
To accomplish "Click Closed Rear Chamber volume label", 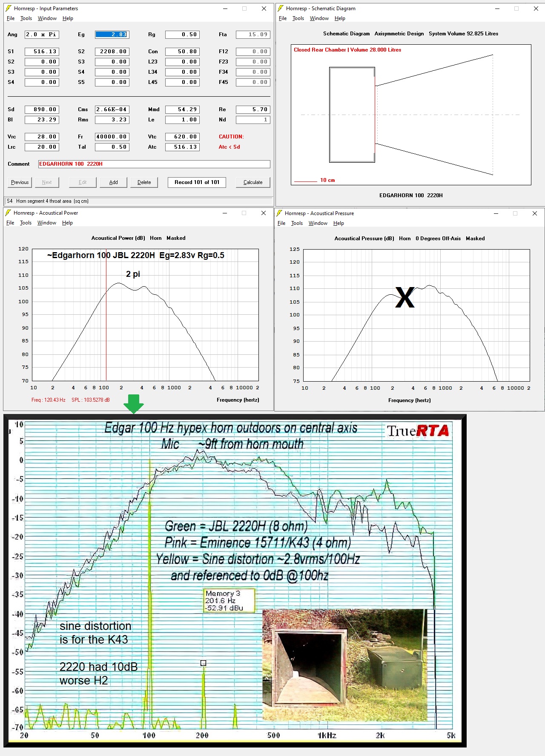I will [347, 50].
